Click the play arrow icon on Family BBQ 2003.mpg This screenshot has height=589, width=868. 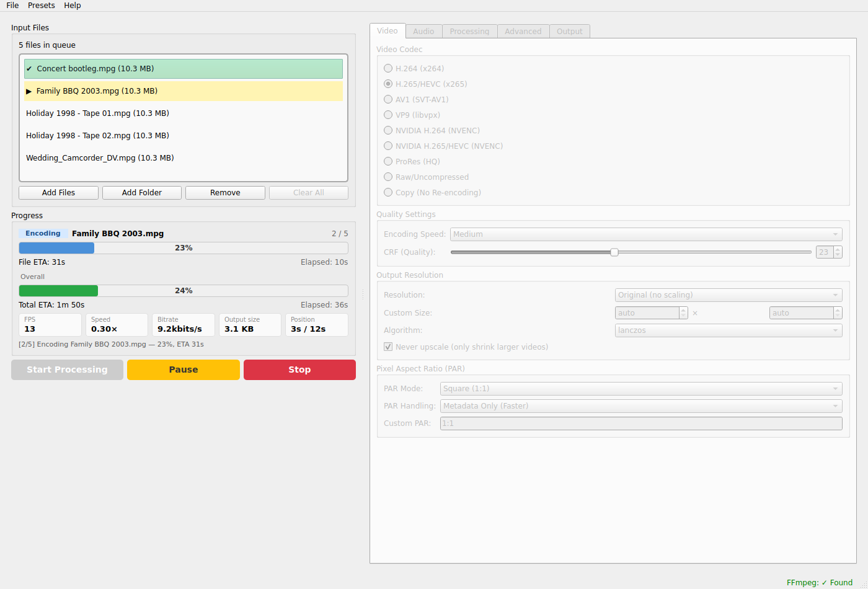[x=29, y=91]
